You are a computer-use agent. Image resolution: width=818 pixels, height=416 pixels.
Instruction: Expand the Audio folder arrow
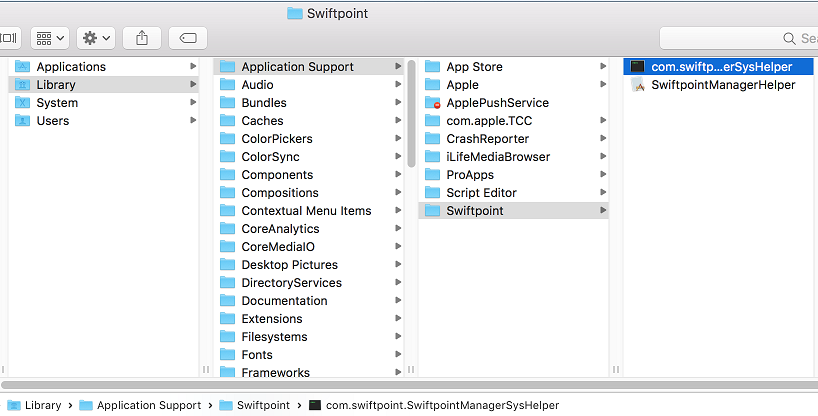click(398, 85)
